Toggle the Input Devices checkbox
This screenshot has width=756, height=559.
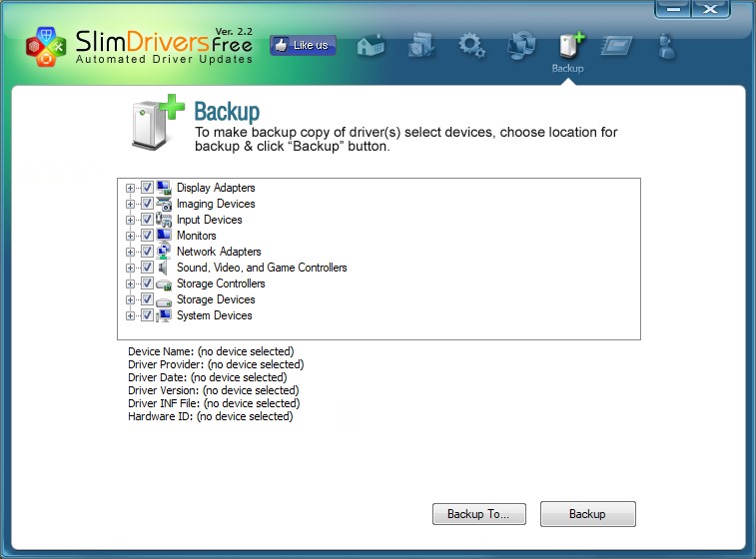tap(147, 220)
